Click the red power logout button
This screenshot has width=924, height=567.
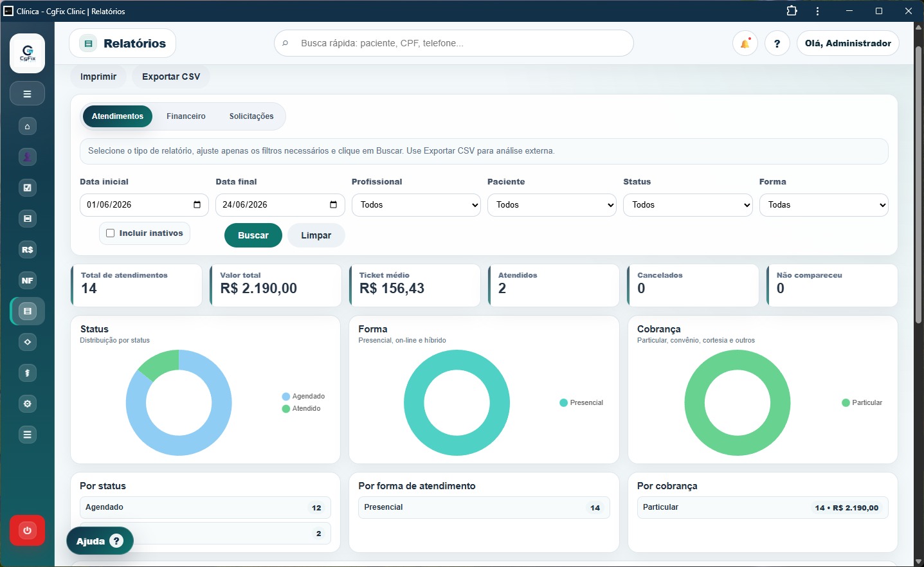[27, 531]
